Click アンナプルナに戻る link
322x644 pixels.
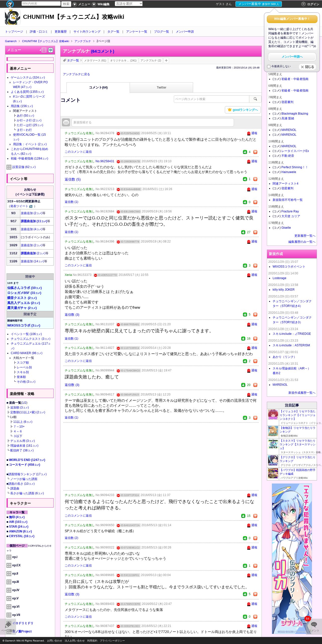coord(76,74)
